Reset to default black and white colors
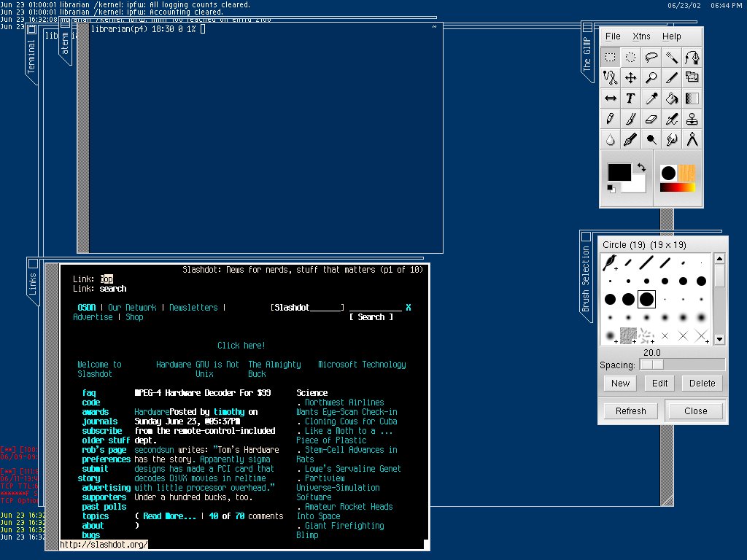The width and height of the screenshot is (747, 560). (x=611, y=189)
